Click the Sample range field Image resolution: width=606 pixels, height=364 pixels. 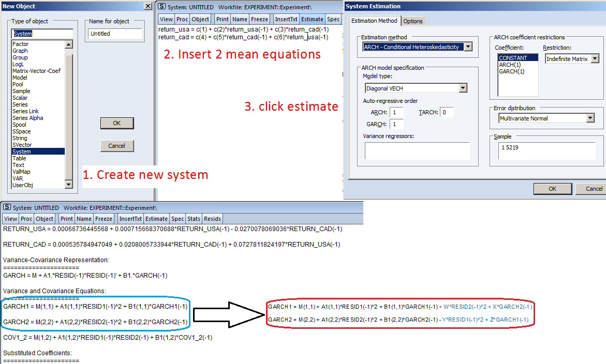coord(546,151)
